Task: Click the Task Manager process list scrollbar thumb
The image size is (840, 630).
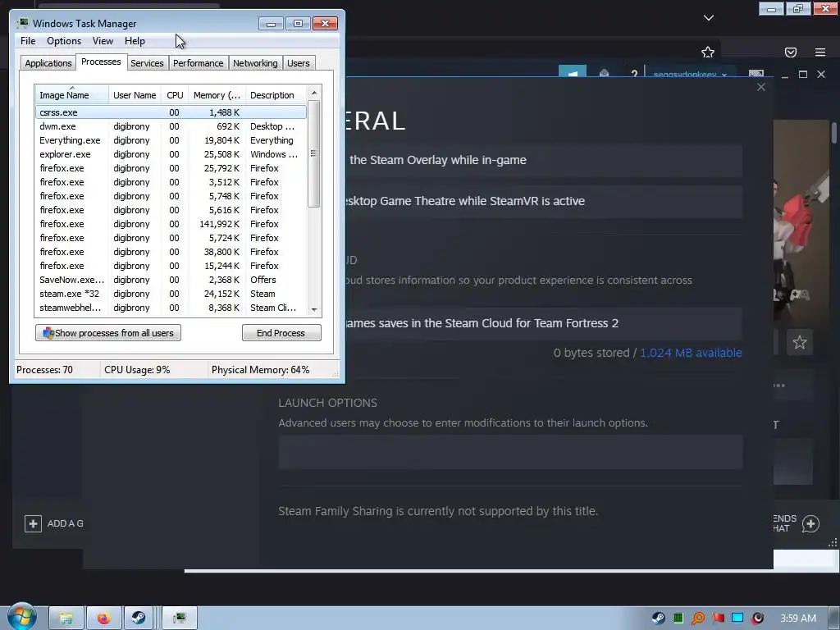Action: [314, 153]
